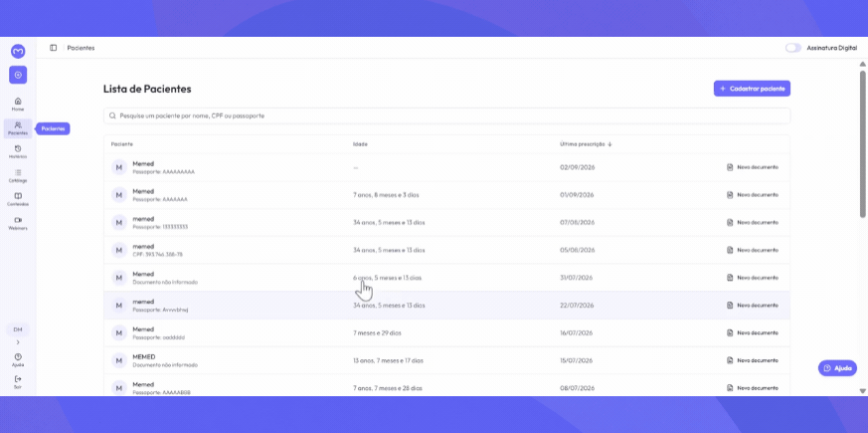Click M avatar of patient with passport 133333333
This screenshot has width=868, height=433.
(x=118, y=222)
